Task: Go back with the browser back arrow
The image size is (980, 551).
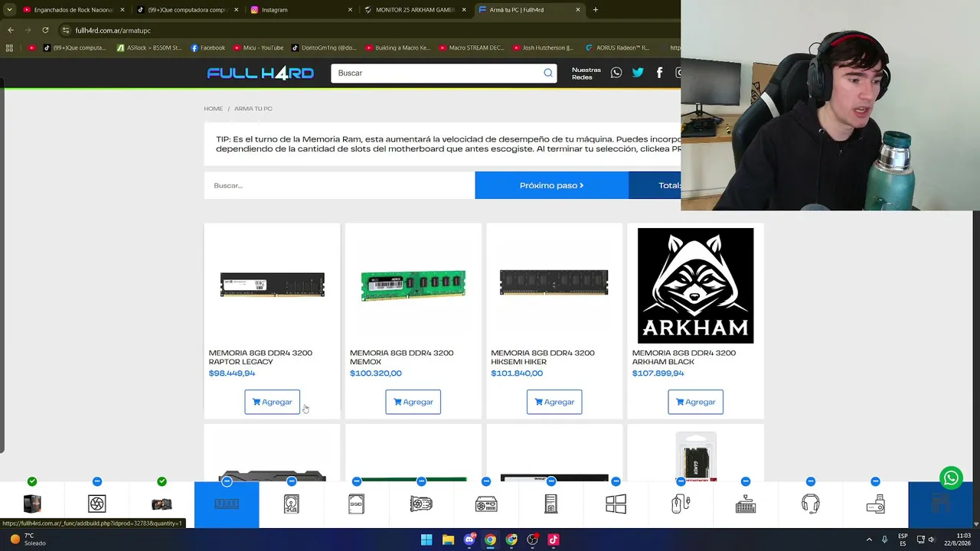Action: (11, 30)
